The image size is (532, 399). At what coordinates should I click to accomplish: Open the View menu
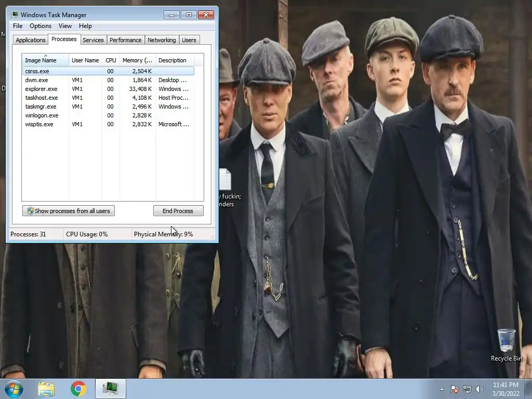point(65,26)
